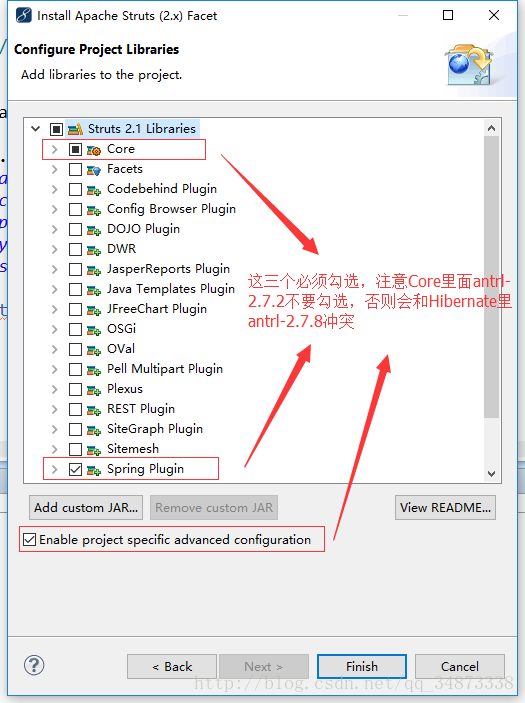The image size is (525, 703).
Task: Click the OVal library icon
Action: pyautogui.click(x=94, y=350)
